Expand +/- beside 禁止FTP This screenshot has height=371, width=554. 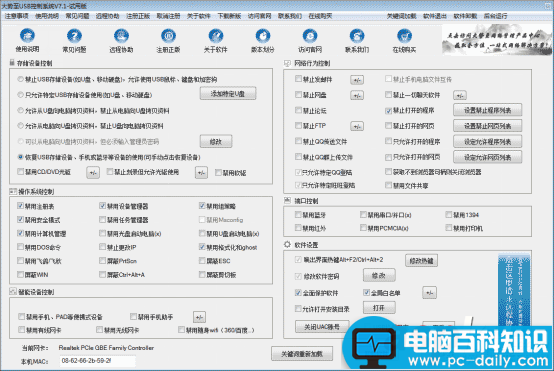pyautogui.click(x=357, y=126)
